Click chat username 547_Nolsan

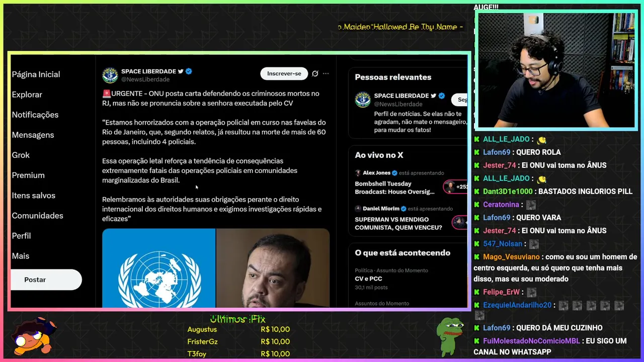click(503, 244)
